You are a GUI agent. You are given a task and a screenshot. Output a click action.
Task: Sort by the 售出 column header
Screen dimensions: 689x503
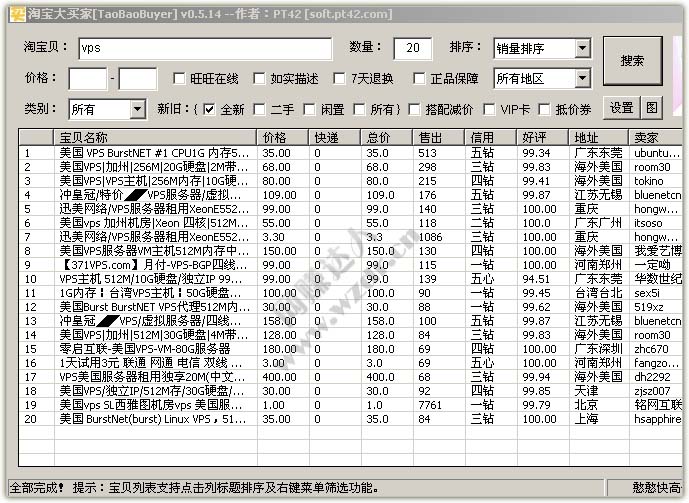click(x=439, y=138)
